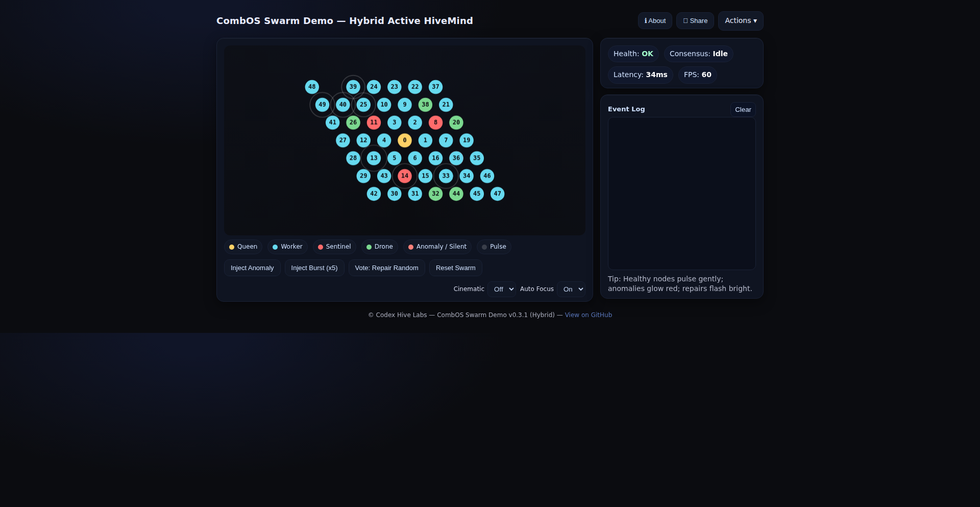Viewport: 980px width, 507px height.
Task: Pick green drone node 44
Action: (456, 194)
